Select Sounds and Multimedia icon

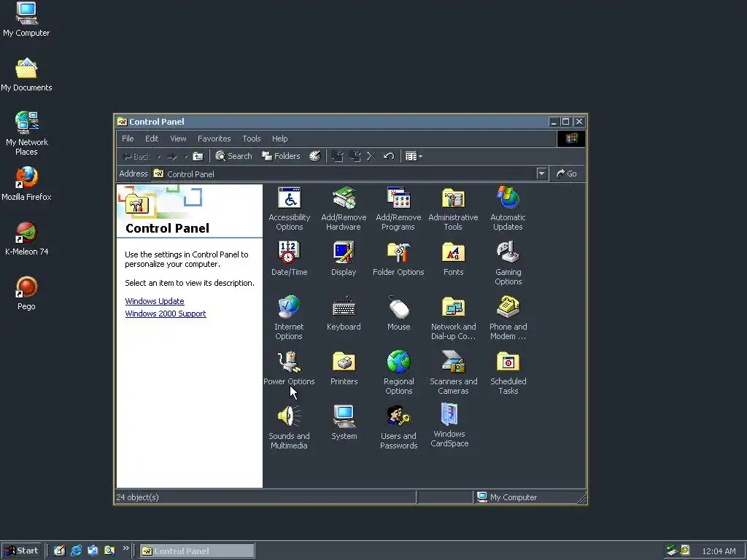pyautogui.click(x=289, y=427)
